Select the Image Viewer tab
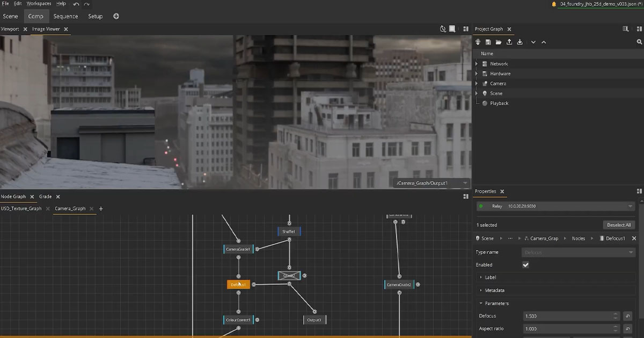The image size is (644, 338). [46, 29]
